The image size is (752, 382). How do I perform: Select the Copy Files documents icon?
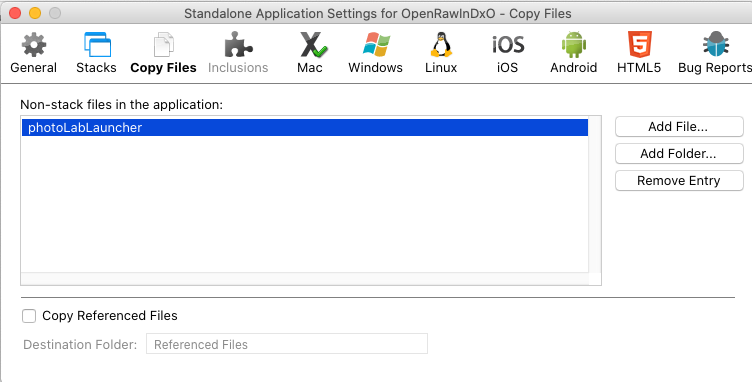tap(164, 45)
